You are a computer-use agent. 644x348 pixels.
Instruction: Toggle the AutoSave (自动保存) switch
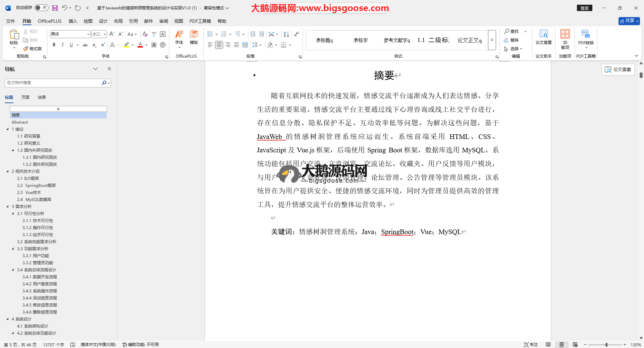coord(41,8)
